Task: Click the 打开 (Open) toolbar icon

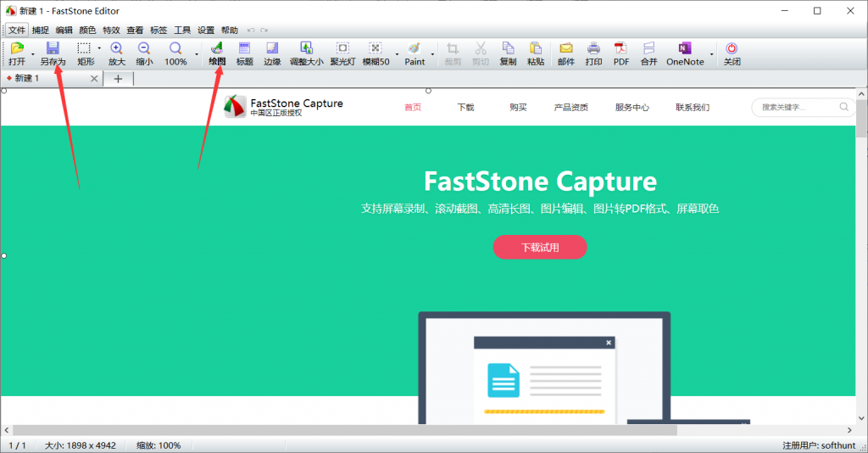Action: pos(17,53)
